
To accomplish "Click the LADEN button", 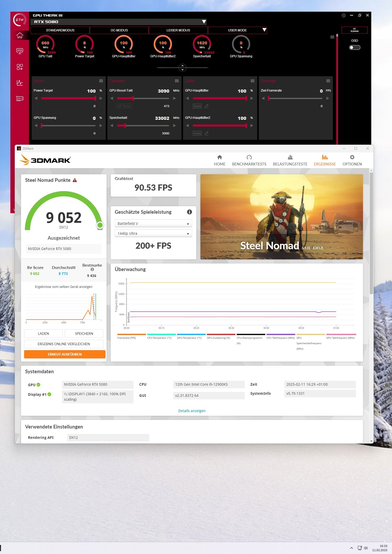I will (x=43, y=334).
